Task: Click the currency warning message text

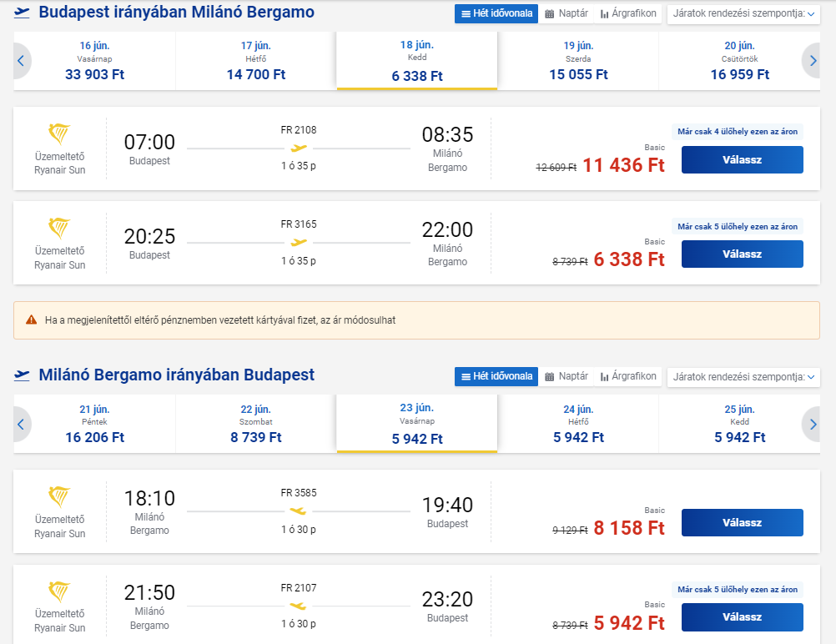Action: click(x=220, y=320)
